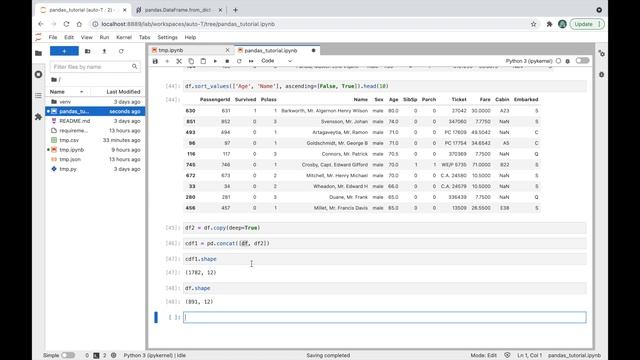
Task: Close the tmp.ipynb notebook tab
Action: (227, 50)
